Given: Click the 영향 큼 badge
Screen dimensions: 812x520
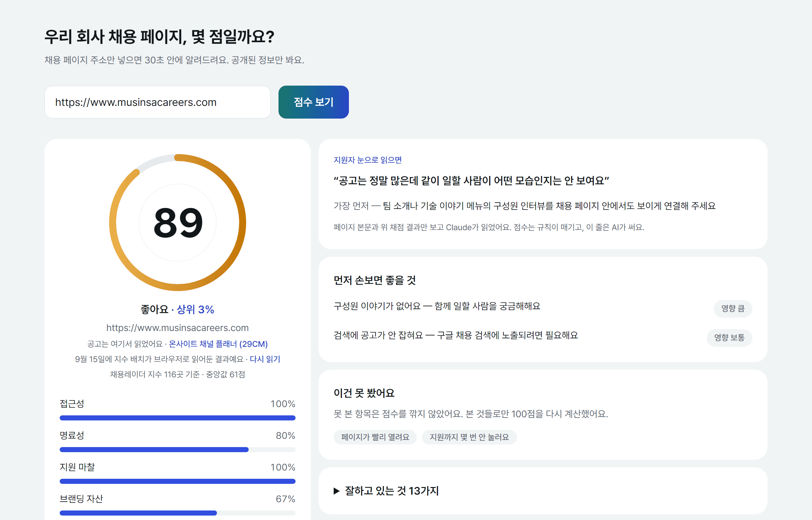Looking at the screenshot, I should pyautogui.click(x=733, y=309).
